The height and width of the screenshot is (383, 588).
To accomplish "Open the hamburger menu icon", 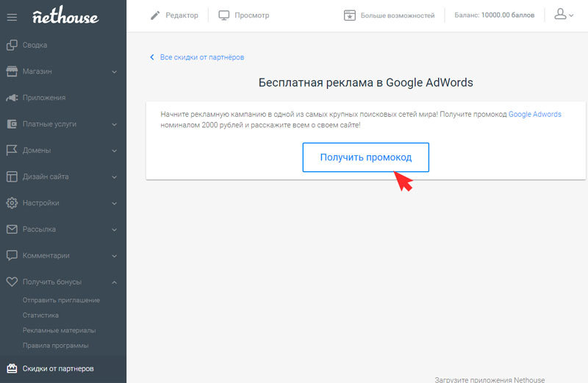I will click(x=12, y=17).
